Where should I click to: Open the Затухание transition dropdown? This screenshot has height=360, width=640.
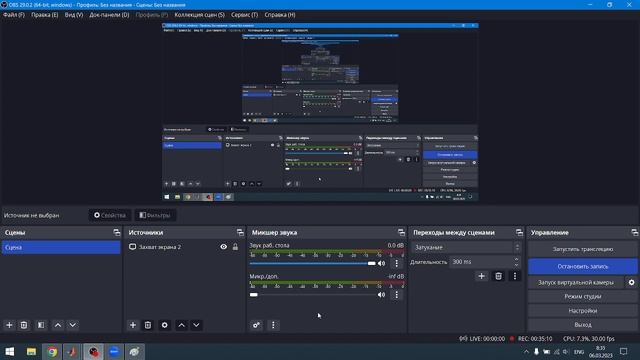coord(466,247)
